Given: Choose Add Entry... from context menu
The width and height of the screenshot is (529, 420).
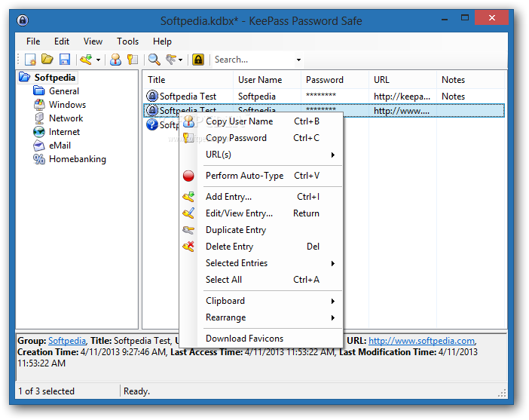Looking at the screenshot, I should 262,197.
